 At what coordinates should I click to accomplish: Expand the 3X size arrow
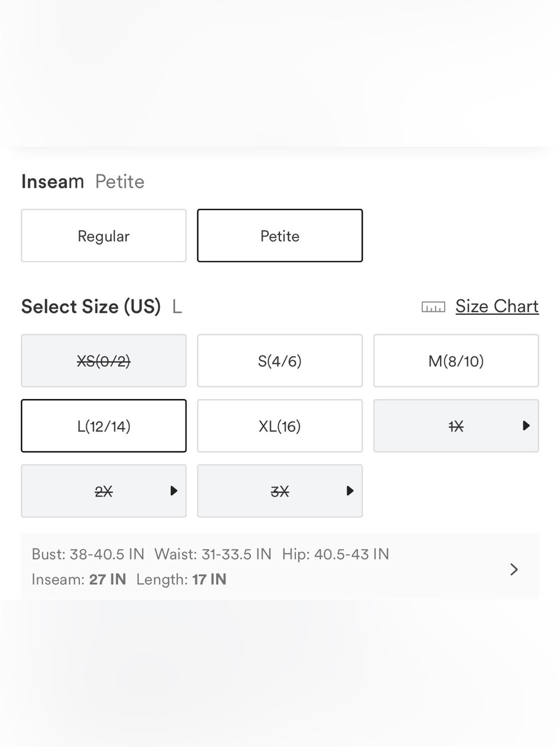click(350, 491)
